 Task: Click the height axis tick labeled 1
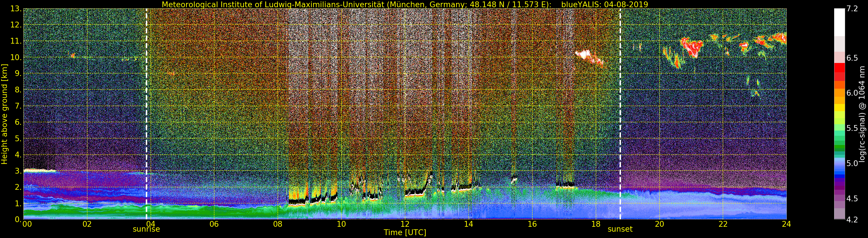(x=18, y=203)
